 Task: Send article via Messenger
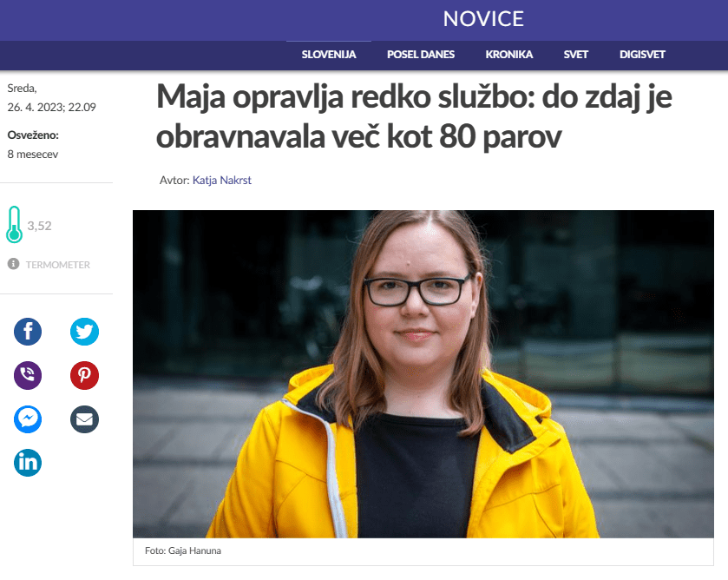tap(28, 419)
